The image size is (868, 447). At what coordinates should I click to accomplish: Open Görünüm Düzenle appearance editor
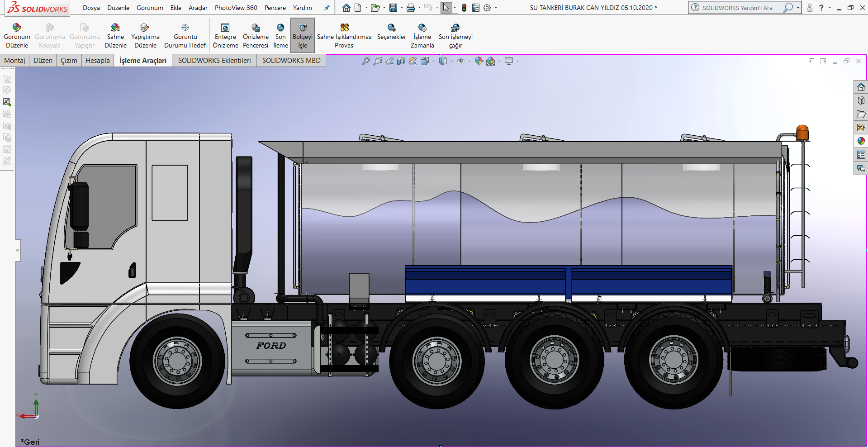[x=17, y=36]
